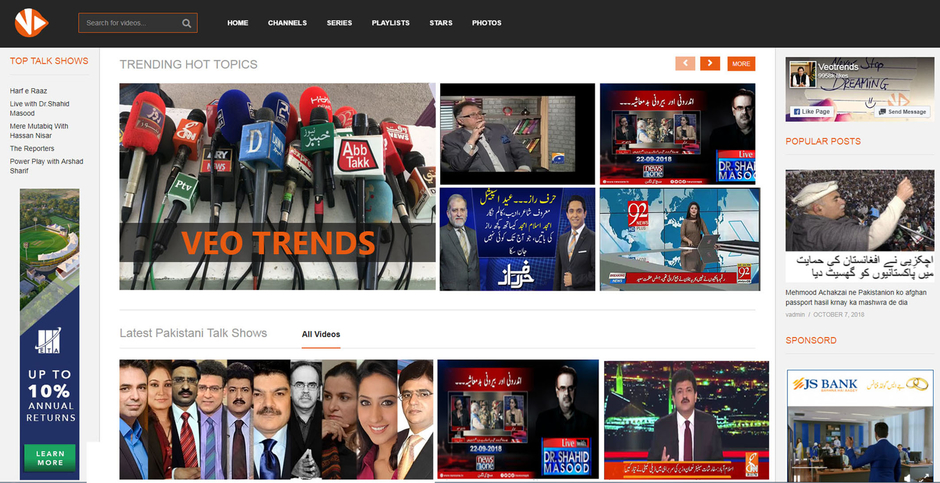Select the All Videos tab
This screenshot has height=483, width=940.
coord(321,334)
